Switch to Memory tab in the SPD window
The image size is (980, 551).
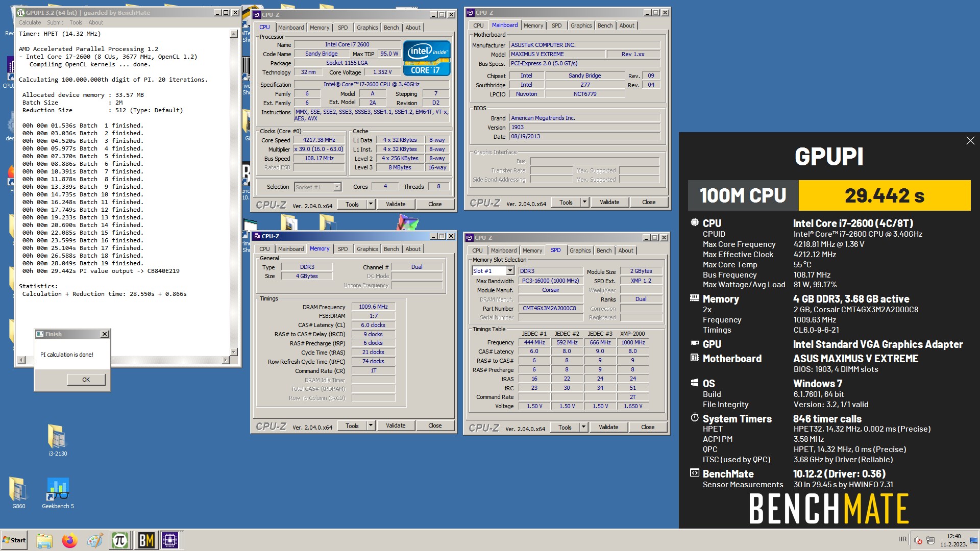point(532,251)
